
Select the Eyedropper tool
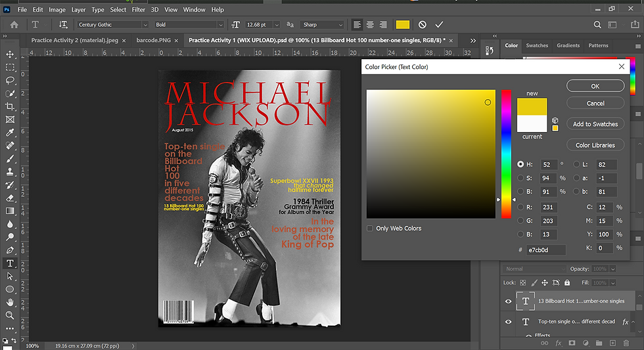pyautogui.click(x=10, y=133)
